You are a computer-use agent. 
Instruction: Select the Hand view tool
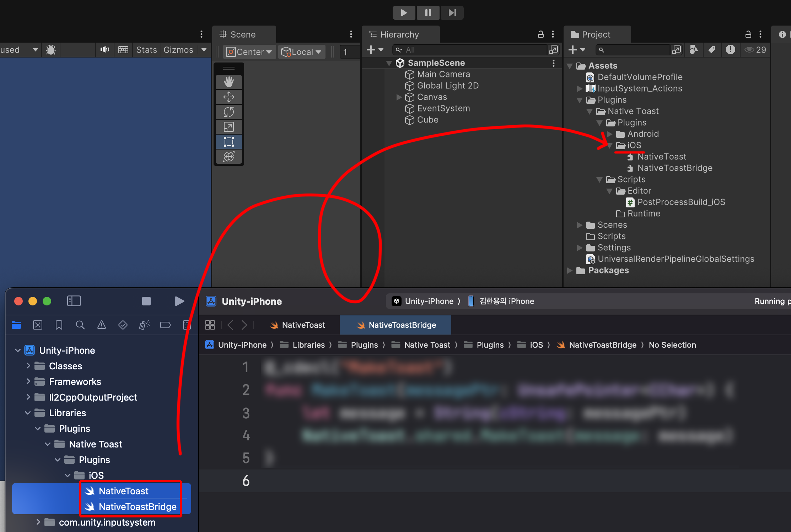[229, 82]
